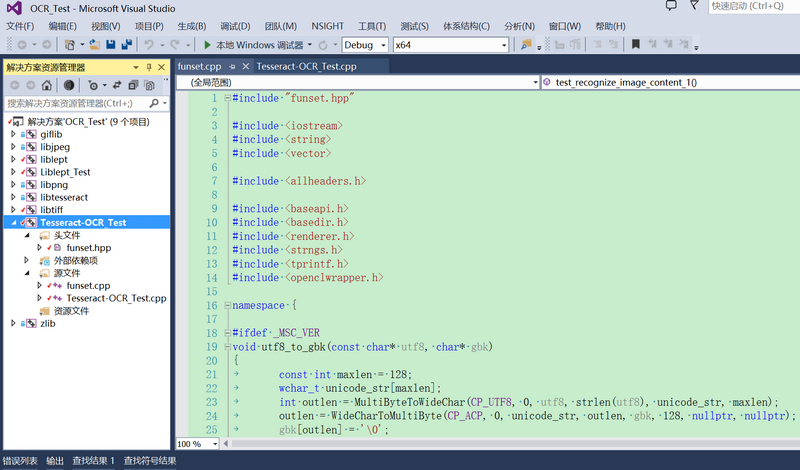
Task: Click the Solution Explorer pending changes filter icon
Action: point(69,85)
